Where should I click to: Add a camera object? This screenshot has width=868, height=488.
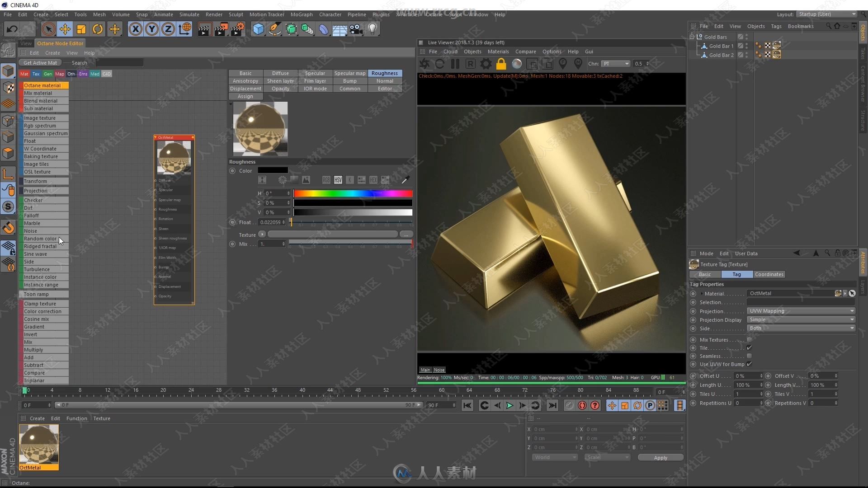[356, 29]
